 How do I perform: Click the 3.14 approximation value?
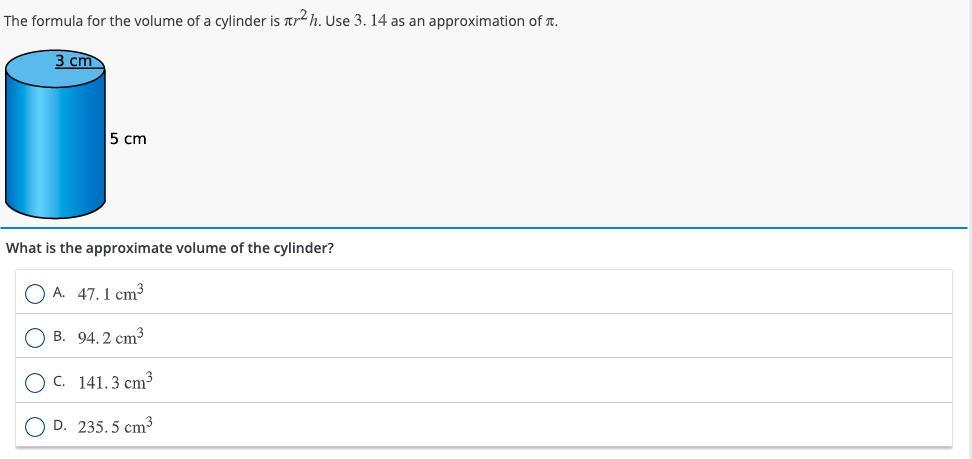click(x=371, y=21)
